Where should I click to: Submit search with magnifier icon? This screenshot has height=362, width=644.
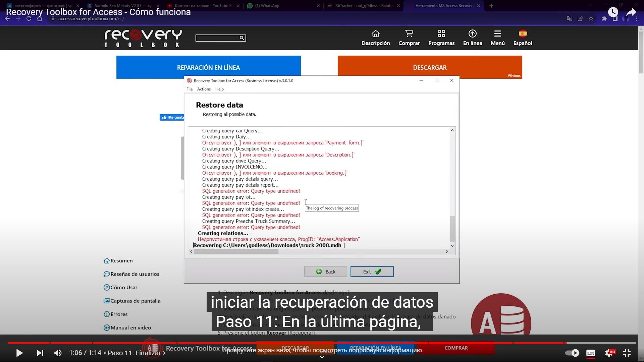pos(242,38)
